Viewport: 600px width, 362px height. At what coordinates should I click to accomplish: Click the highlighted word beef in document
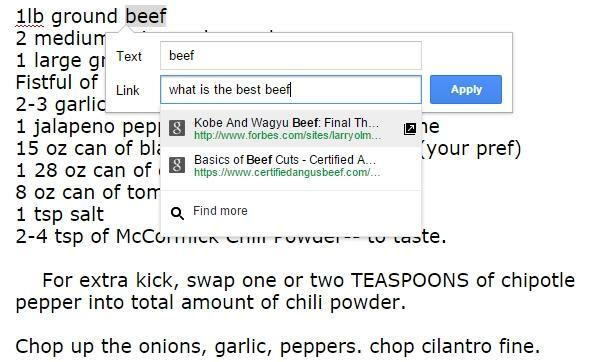point(146,16)
